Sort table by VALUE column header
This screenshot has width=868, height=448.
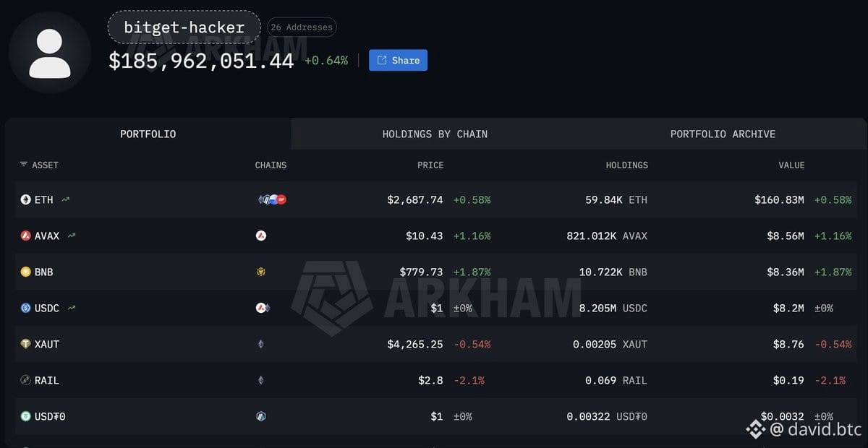click(x=791, y=165)
